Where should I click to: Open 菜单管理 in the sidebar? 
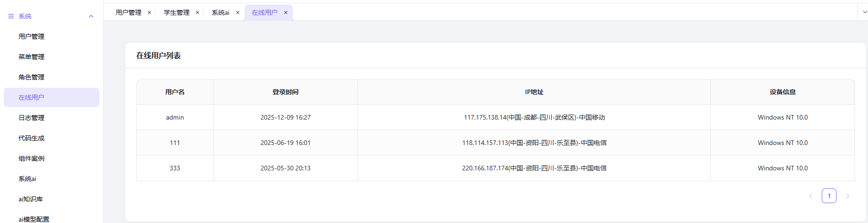[31, 57]
